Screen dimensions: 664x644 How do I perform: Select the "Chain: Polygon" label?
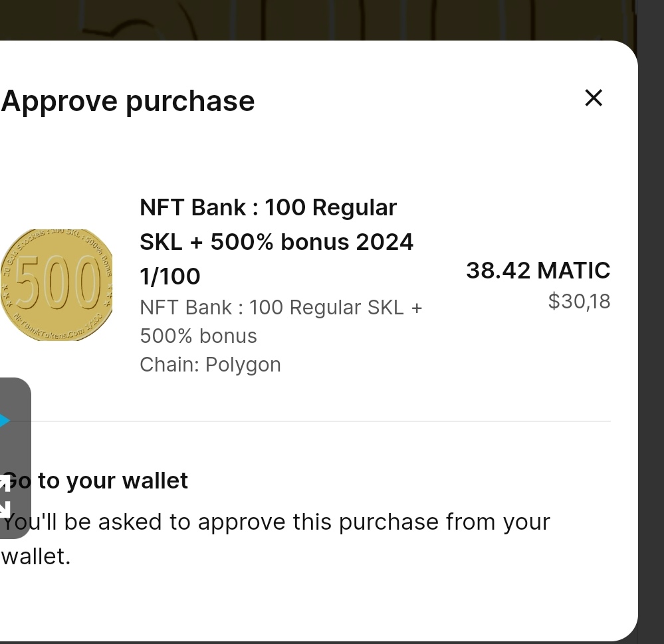coord(210,364)
